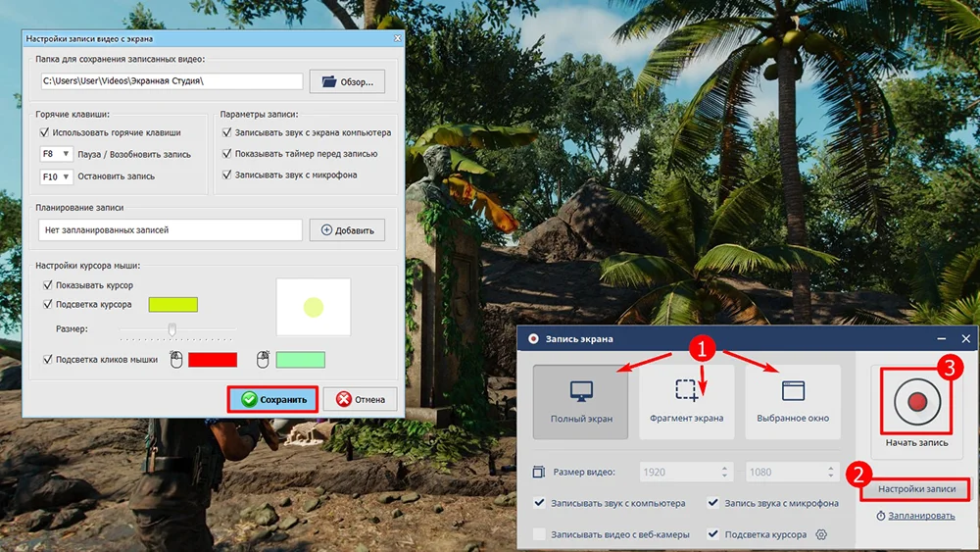Increase the 1920 video width stepper
The height and width of the screenshot is (552, 980).
pyautogui.click(x=724, y=468)
